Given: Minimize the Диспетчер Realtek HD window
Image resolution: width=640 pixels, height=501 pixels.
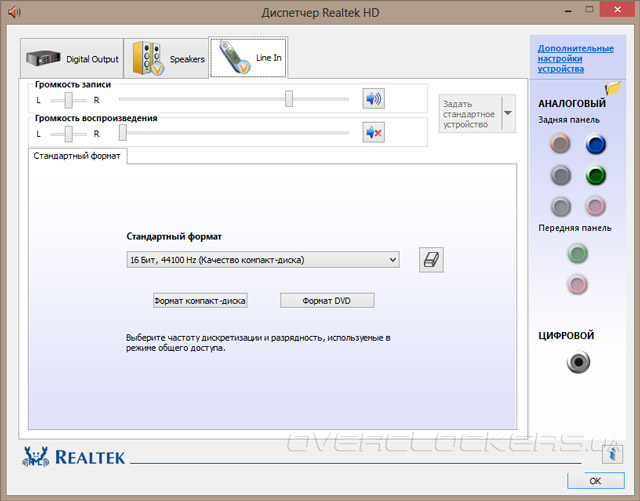Looking at the screenshot, I should pos(568,11).
